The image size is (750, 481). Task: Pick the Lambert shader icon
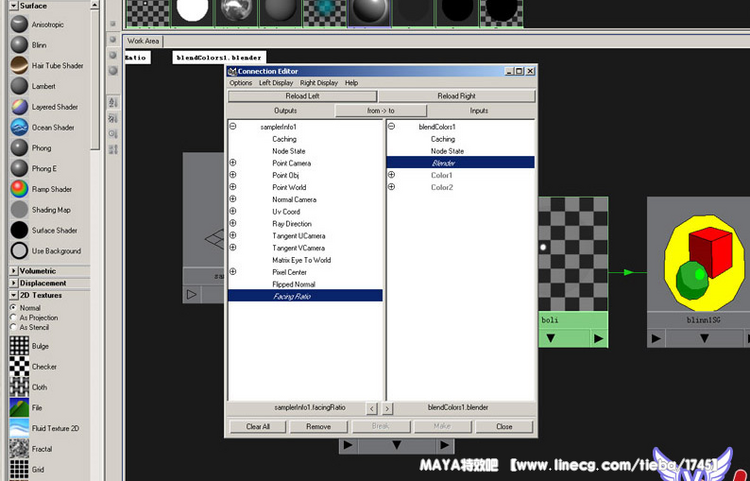coord(18,86)
